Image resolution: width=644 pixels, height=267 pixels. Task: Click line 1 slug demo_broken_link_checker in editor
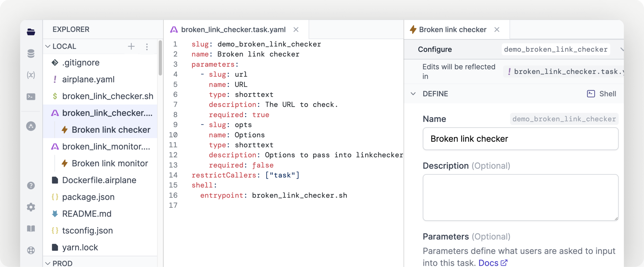tap(256, 44)
